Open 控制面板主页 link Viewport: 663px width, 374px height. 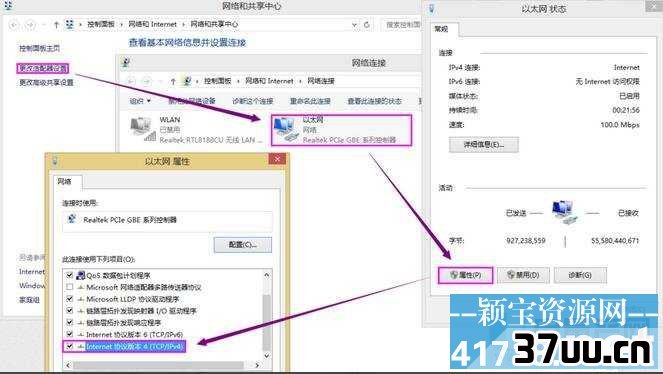pyautogui.click(x=39, y=48)
